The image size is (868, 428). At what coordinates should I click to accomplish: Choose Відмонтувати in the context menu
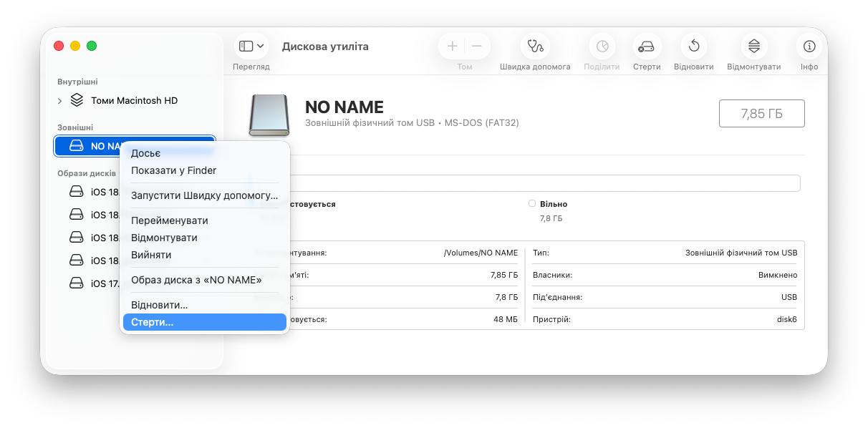(x=204, y=238)
